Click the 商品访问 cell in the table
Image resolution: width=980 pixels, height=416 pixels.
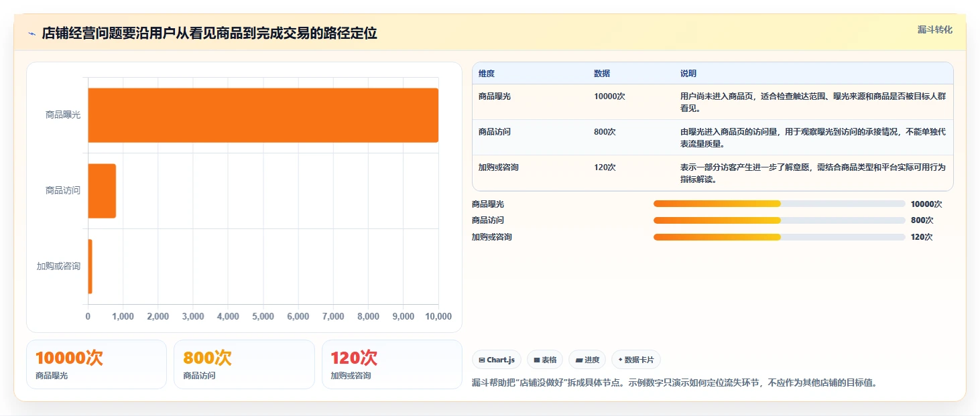495,132
